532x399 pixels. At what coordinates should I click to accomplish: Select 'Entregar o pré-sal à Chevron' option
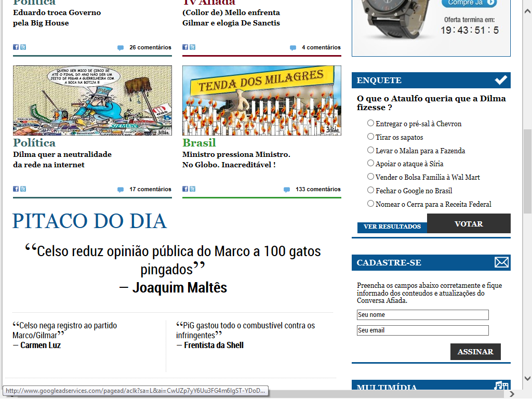pos(370,123)
